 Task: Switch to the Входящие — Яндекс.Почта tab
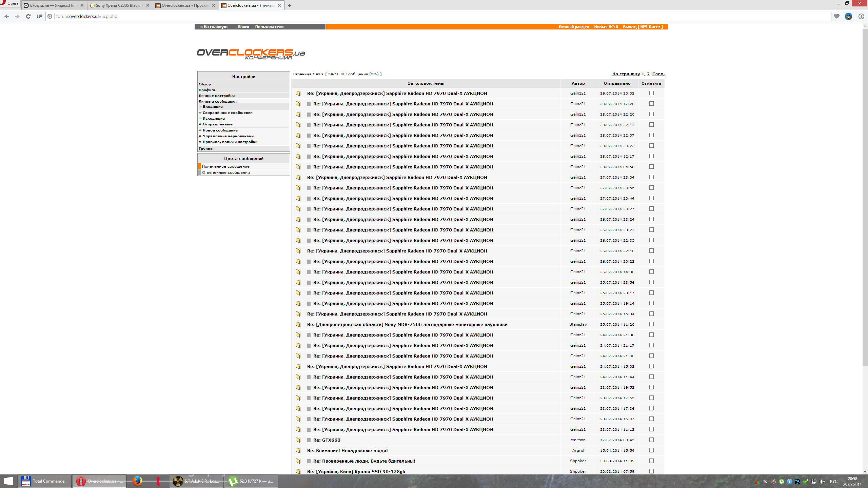point(54,5)
